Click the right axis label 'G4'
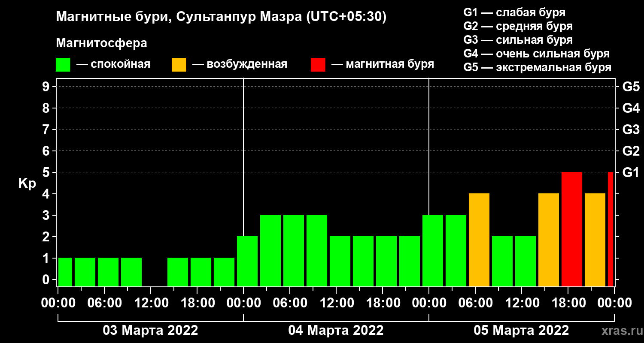 coord(631,108)
